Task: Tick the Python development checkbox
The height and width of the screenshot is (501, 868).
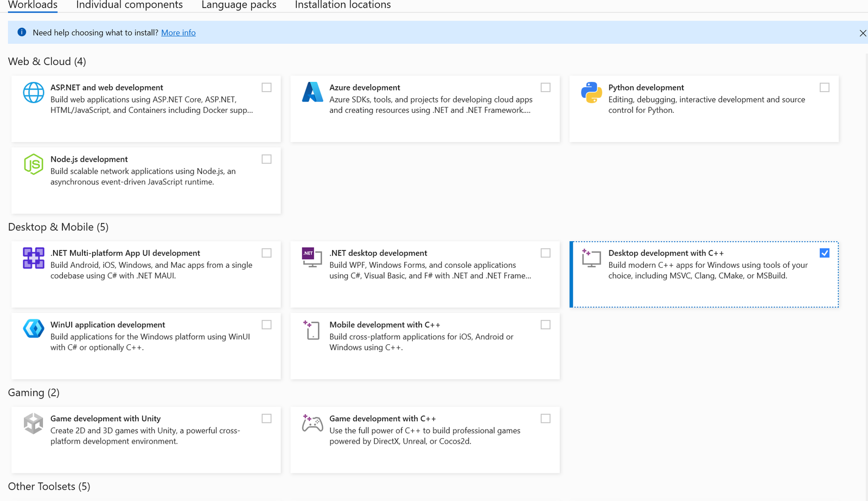Action: (x=825, y=87)
